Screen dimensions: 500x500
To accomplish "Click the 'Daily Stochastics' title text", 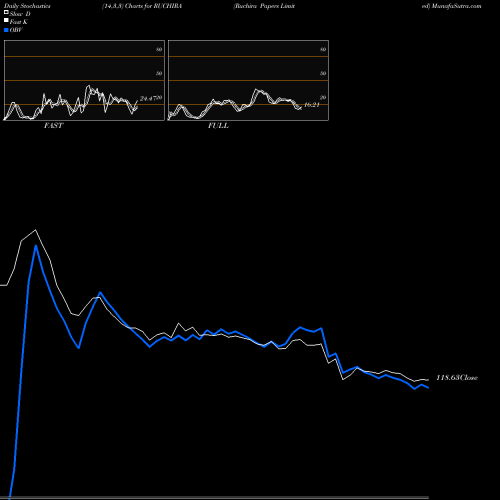I will click(x=27, y=6).
